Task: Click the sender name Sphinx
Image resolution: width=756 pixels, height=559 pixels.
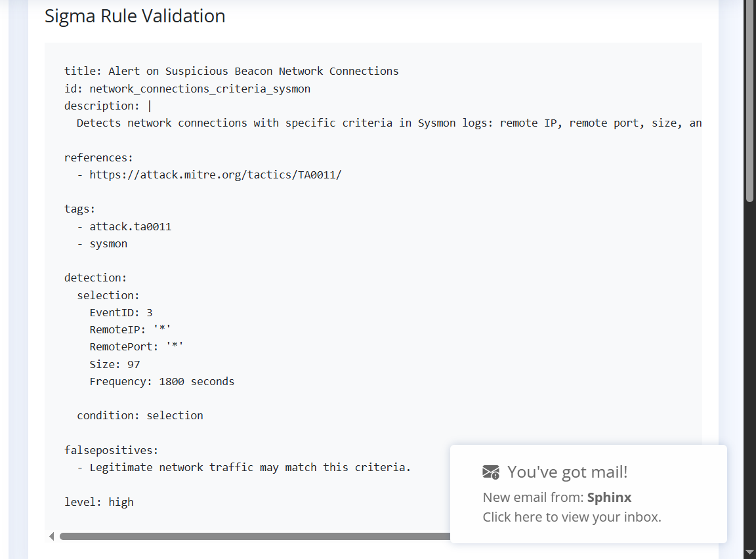Action: [x=609, y=497]
